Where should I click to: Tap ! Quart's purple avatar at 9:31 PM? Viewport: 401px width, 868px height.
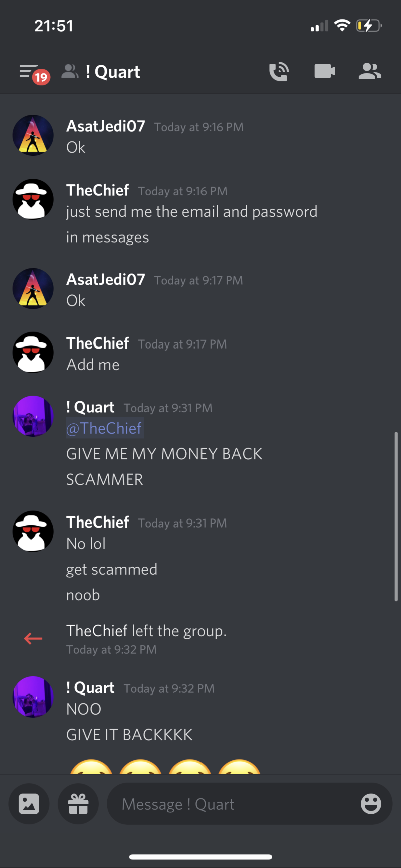tap(33, 416)
